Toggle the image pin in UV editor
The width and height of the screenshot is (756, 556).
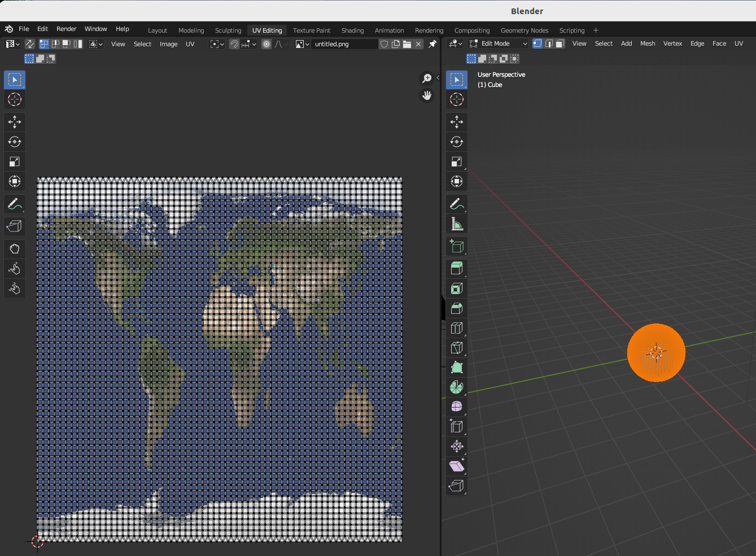[x=432, y=44]
